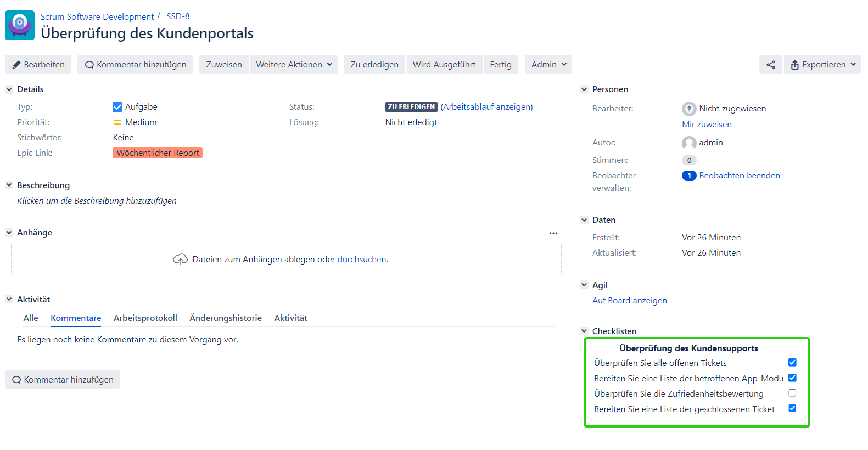Click the project avatar icon
This screenshot has width=868, height=450.
click(20, 25)
